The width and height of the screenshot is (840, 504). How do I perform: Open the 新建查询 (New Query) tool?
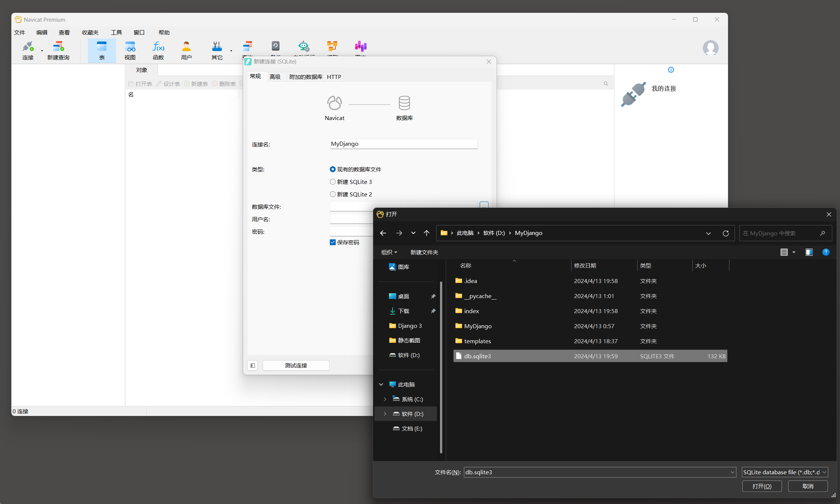(x=58, y=50)
